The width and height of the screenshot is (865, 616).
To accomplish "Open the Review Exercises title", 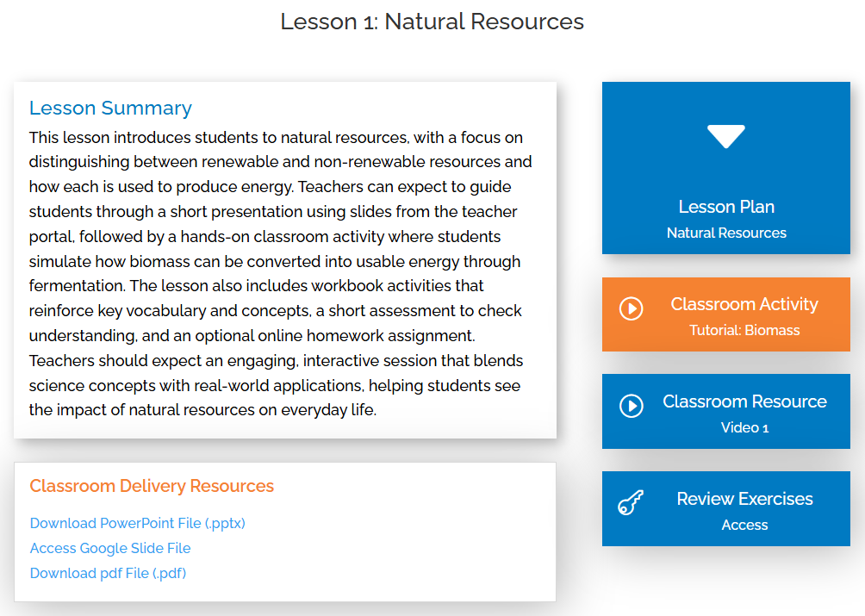I will click(744, 499).
